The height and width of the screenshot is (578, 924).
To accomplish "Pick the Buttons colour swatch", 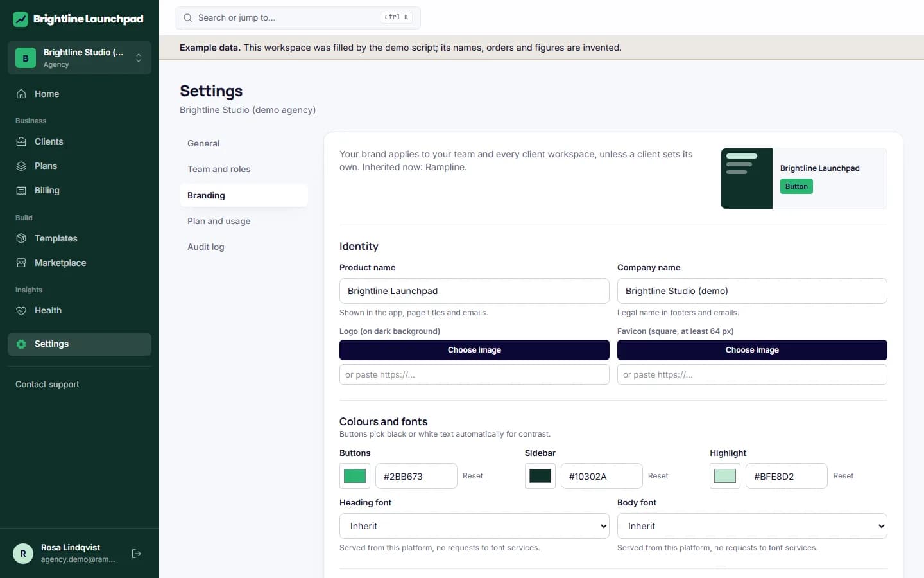I will tap(355, 476).
